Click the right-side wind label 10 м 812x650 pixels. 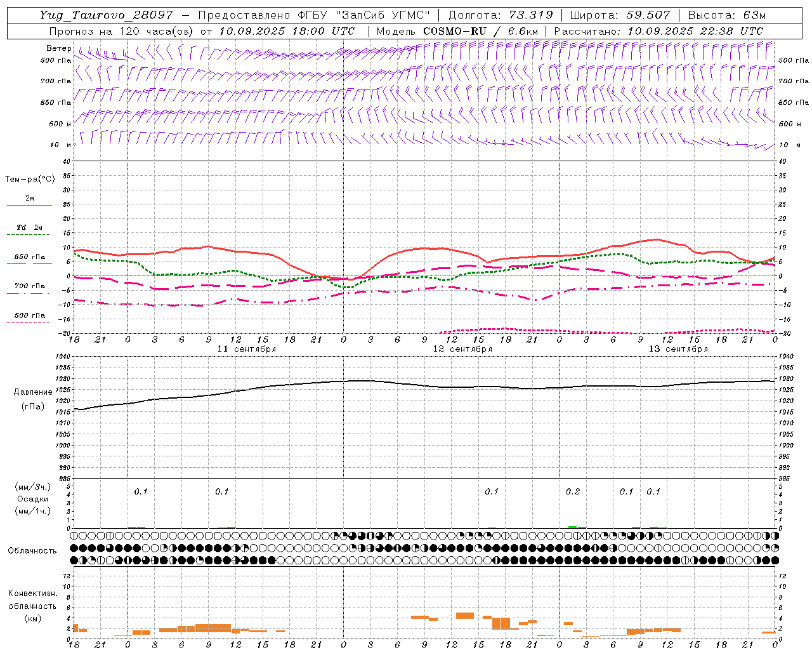(x=790, y=145)
